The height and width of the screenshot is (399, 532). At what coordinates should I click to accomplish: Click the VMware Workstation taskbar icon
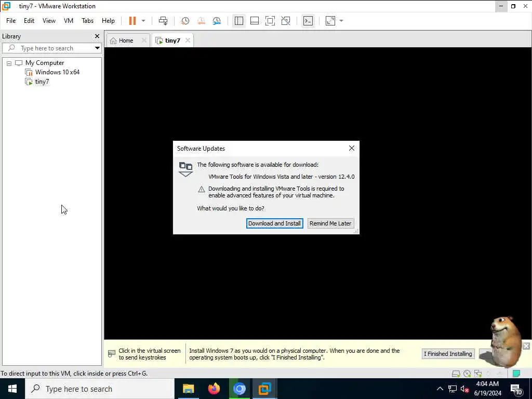click(x=264, y=389)
